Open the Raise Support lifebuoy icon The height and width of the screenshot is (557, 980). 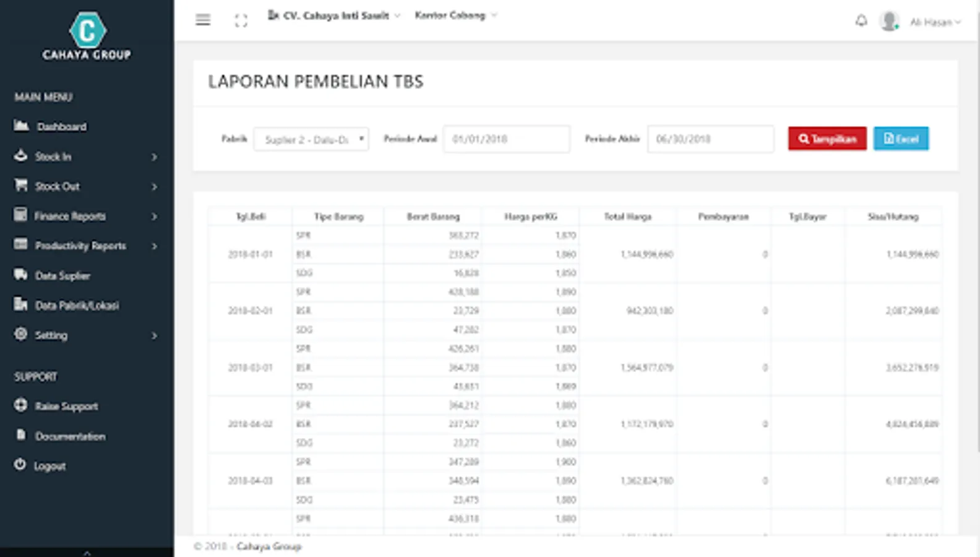tap(20, 405)
